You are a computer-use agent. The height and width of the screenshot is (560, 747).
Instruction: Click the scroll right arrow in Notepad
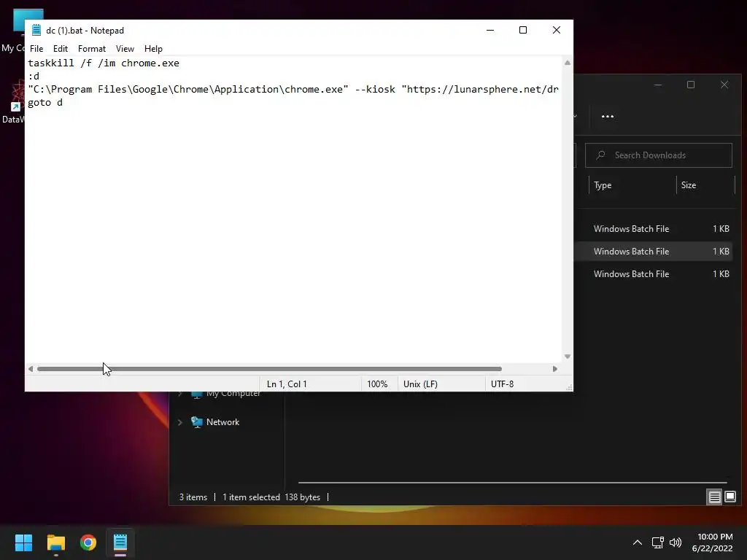click(555, 369)
